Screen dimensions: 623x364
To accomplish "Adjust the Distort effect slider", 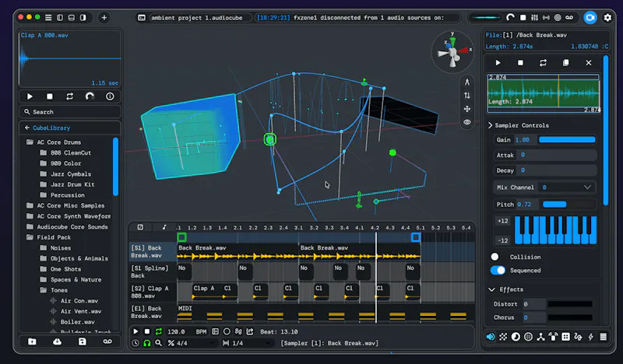I will click(570, 304).
